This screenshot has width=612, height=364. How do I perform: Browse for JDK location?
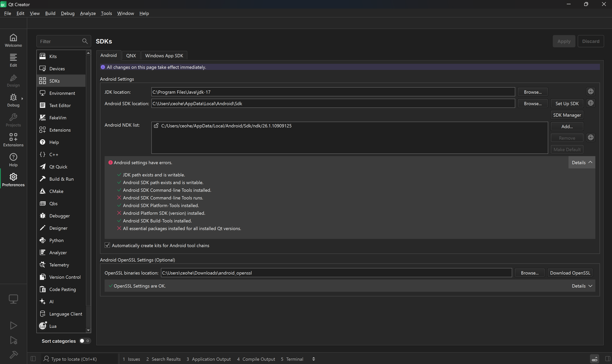533,92
